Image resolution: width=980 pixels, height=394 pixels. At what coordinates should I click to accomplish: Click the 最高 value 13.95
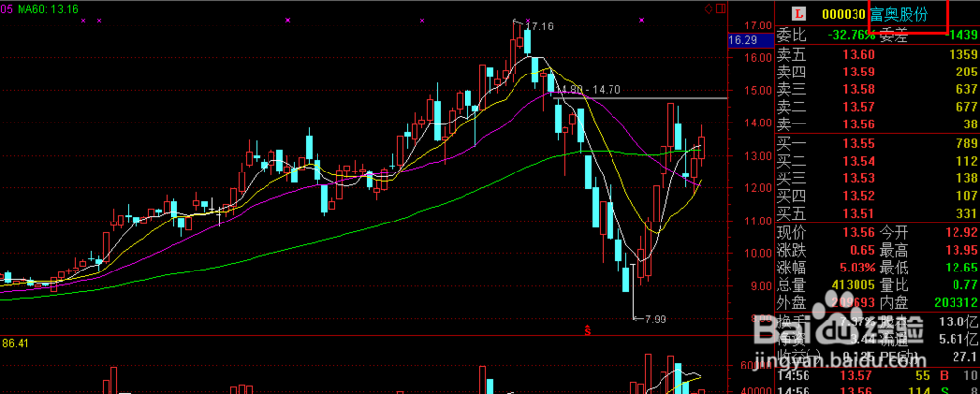pyautogui.click(x=961, y=251)
